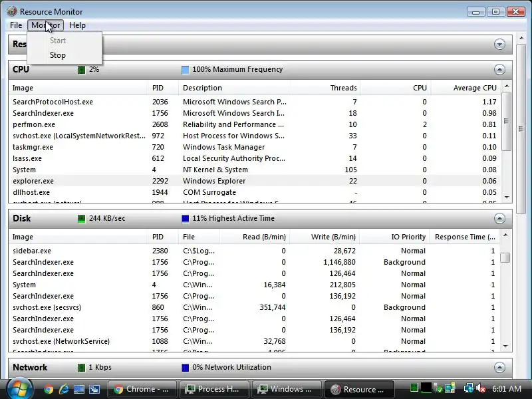Collapse the Disk section
The height and width of the screenshot is (399, 532).
(x=499, y=219)
